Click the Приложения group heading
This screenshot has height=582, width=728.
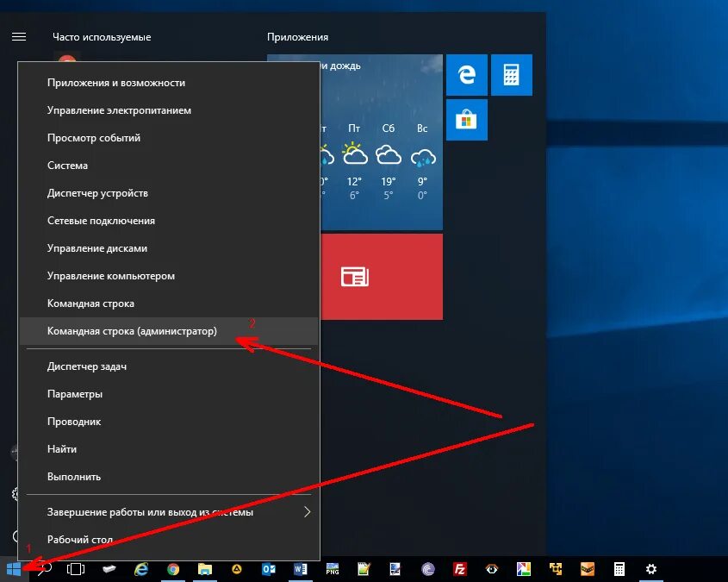pos(297,37)
